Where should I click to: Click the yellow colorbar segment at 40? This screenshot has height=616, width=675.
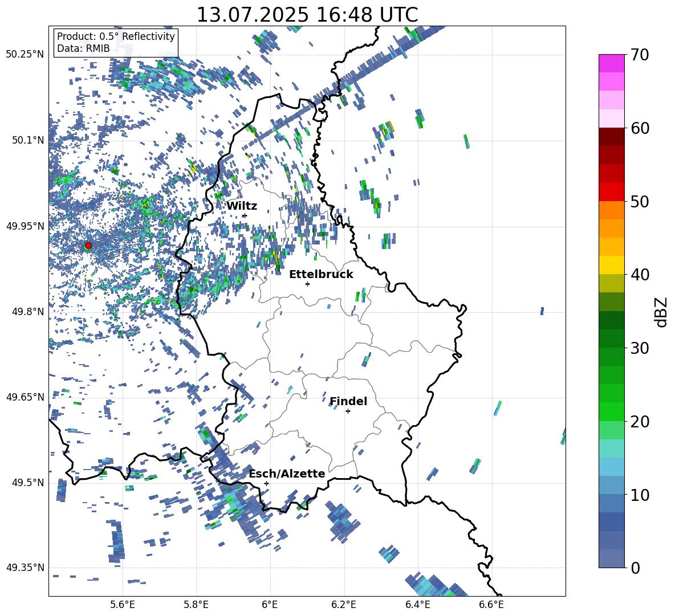(612, 265)
